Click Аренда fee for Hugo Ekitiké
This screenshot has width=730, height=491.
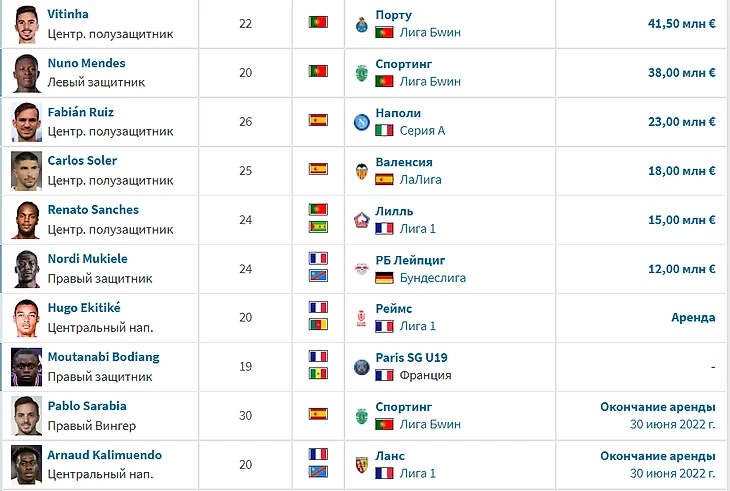(693, 318)
